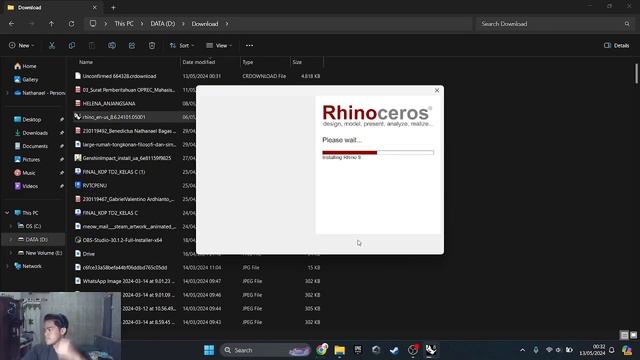Select the Download tab
This screenshot has height=360, width=640.
[x=51, y=7]
